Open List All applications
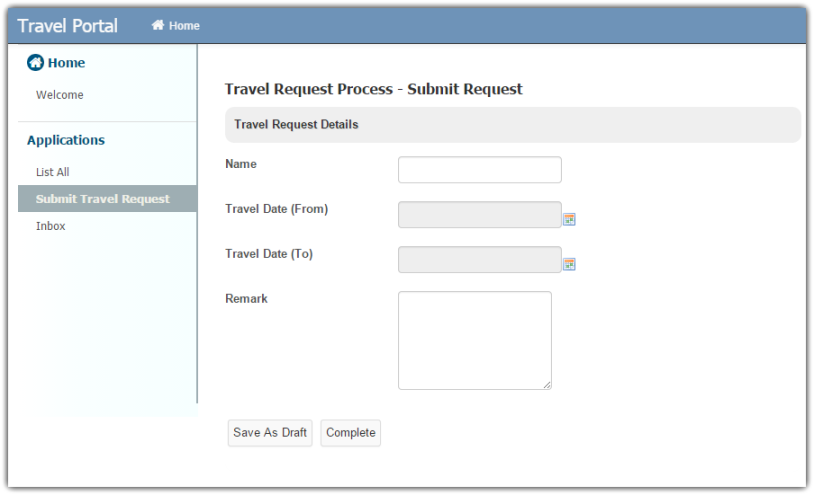Viewport: 814px width, 495px height. [53, 172]
